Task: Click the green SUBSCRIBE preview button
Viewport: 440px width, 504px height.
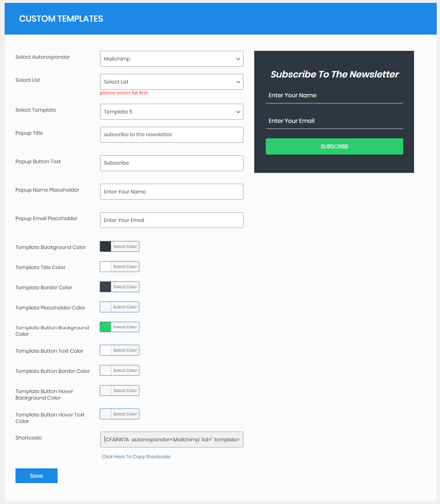Action: tap(335, 147)
